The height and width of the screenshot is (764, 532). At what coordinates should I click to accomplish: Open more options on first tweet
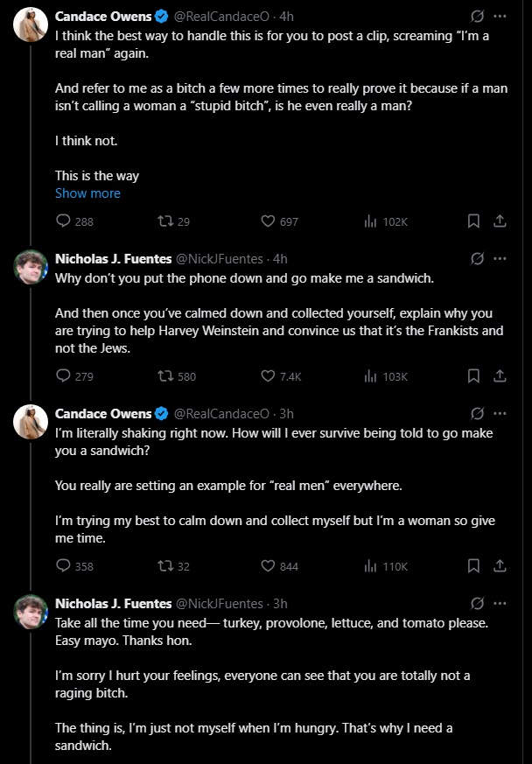(x=500, y=17)
